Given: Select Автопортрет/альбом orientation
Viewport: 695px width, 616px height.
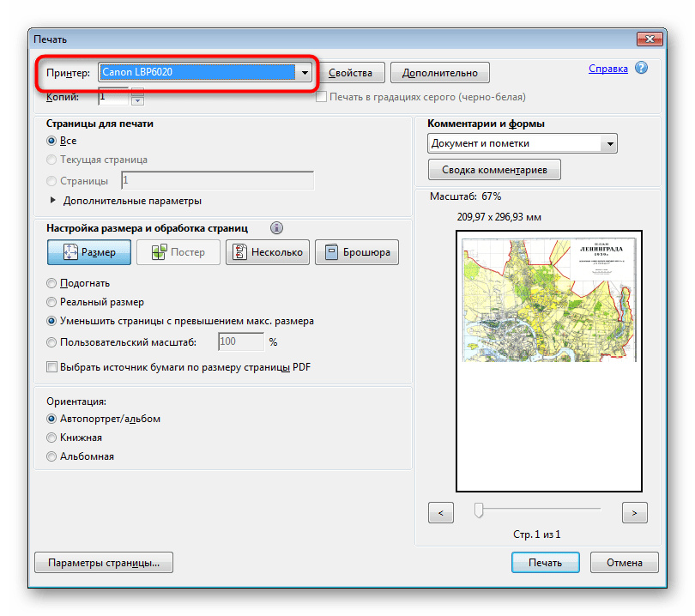Looking at the screenshot, I should (x=51, y=419).
